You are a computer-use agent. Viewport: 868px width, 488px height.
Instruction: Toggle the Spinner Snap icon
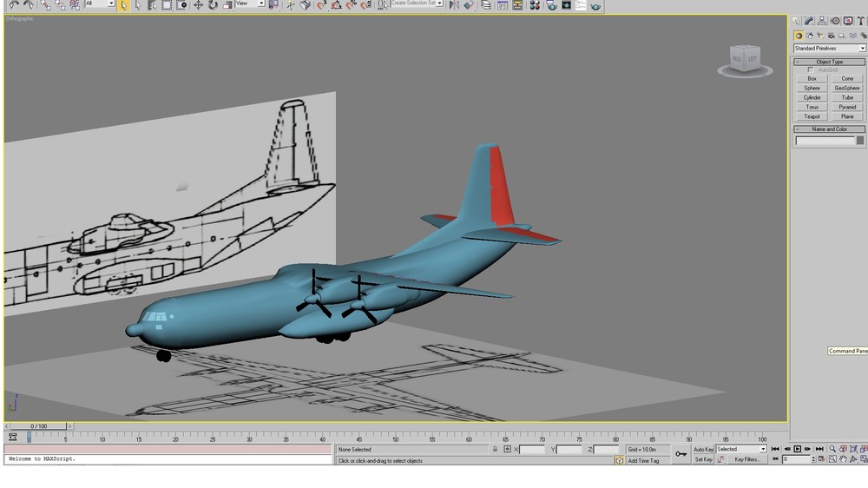click(366, 5)
